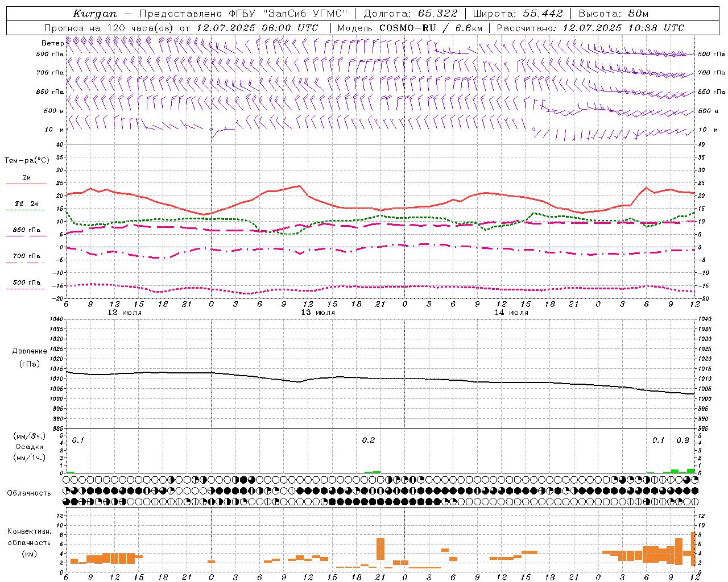
Task: Click the "Td 2м" dew point legend entry
Action: (26, 203)
